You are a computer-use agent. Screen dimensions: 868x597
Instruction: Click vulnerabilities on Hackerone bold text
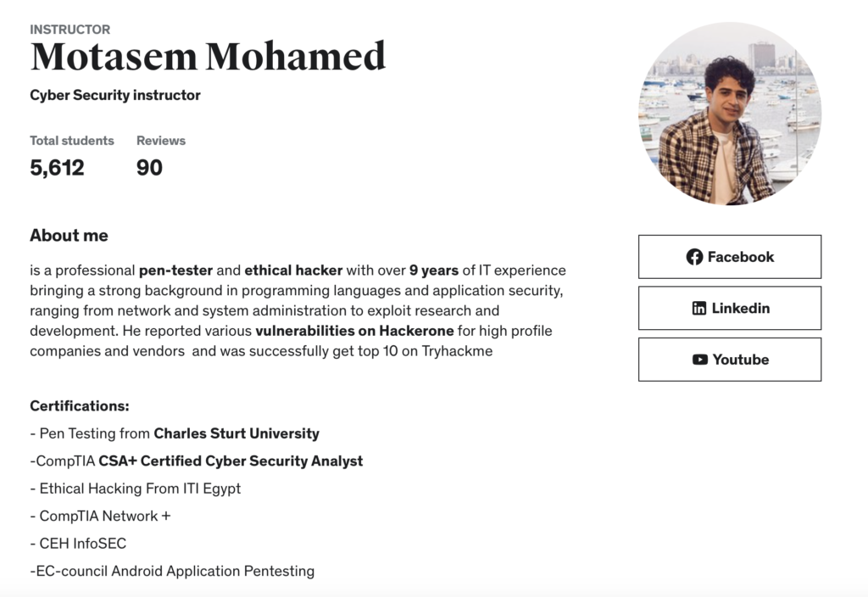click(x=354, y=330)
